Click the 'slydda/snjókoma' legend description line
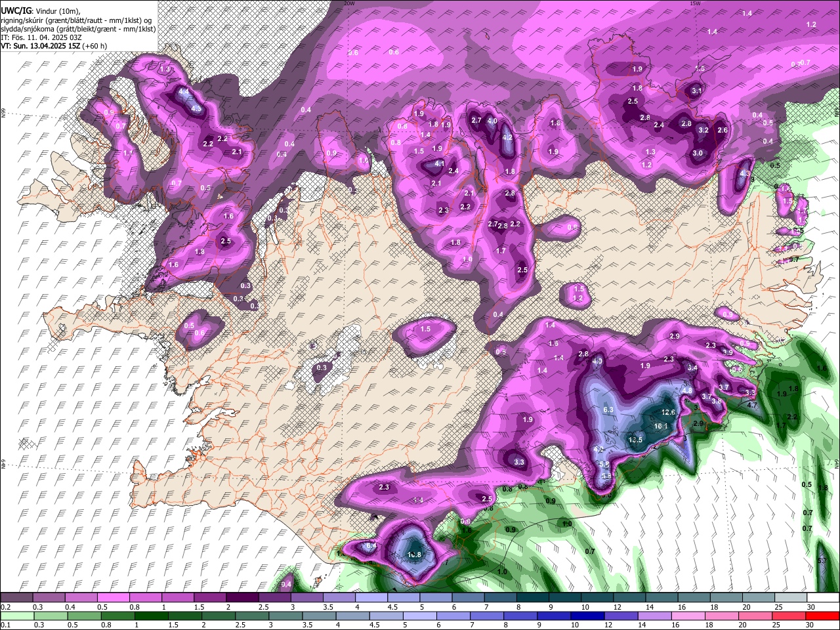This screenshot has width=840, height=630. 78,29
